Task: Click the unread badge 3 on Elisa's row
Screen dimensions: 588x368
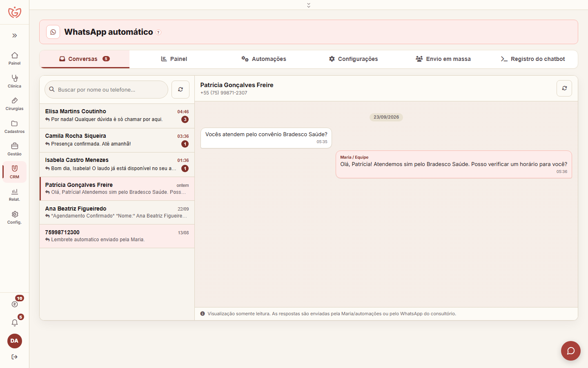Action: [x=185, y=120]
